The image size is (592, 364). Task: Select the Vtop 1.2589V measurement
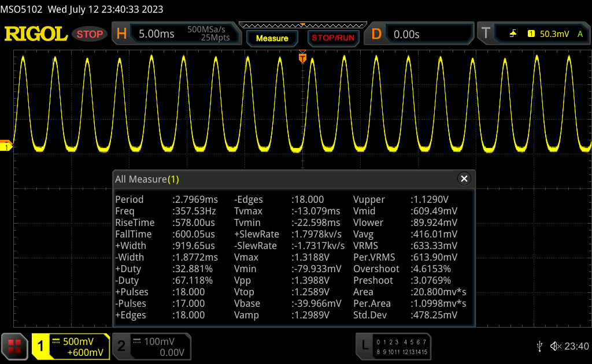pos(282,292)
